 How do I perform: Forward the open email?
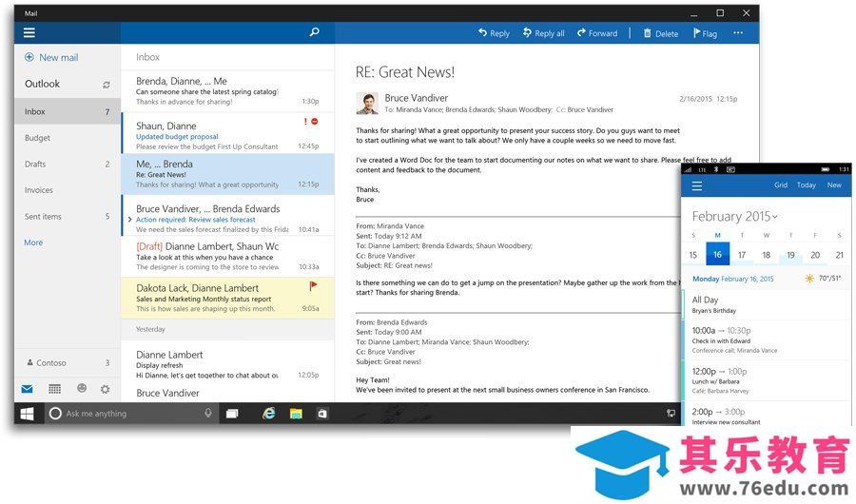click(597, 33)
